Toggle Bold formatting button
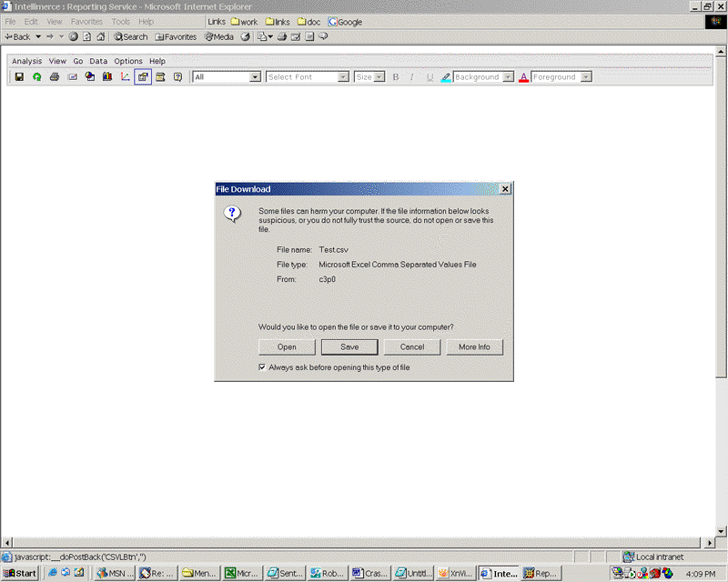This screenshot has height=582, width=728. tap(396, 77)
